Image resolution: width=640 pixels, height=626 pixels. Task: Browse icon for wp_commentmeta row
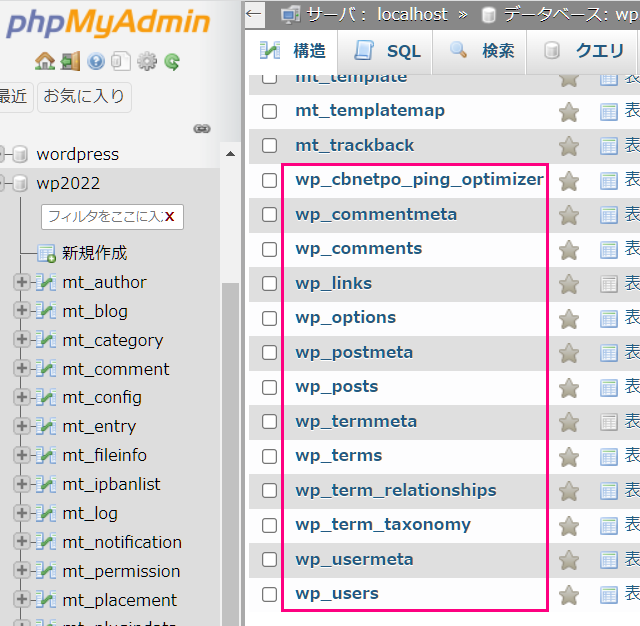pos(609,215)
